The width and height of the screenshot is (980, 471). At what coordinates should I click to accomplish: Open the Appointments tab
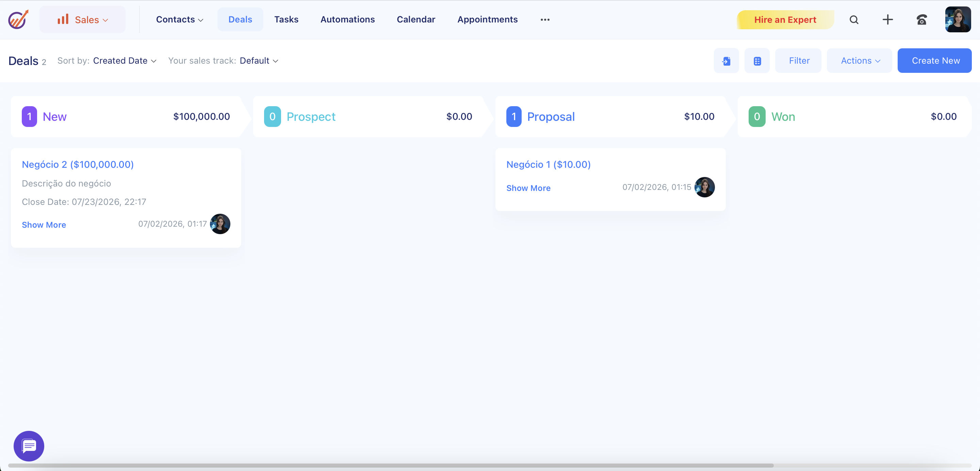coord(487,19)
